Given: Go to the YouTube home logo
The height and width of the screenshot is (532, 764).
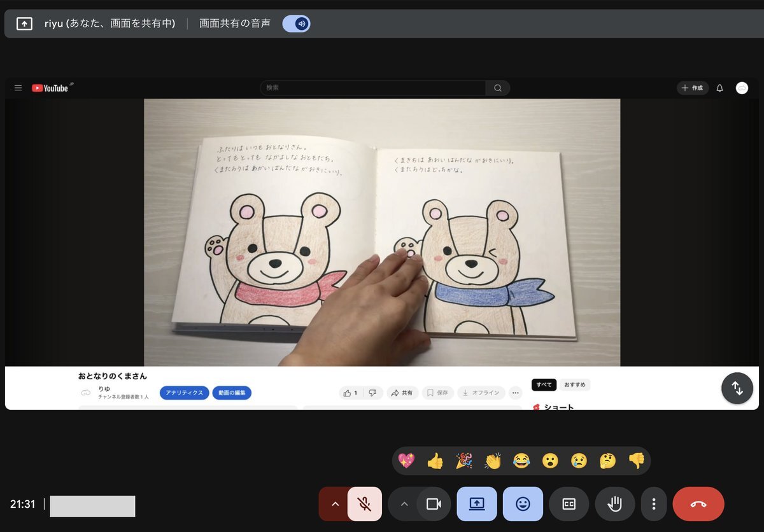Looking at the screenshot, I should (x=50, y=88).
